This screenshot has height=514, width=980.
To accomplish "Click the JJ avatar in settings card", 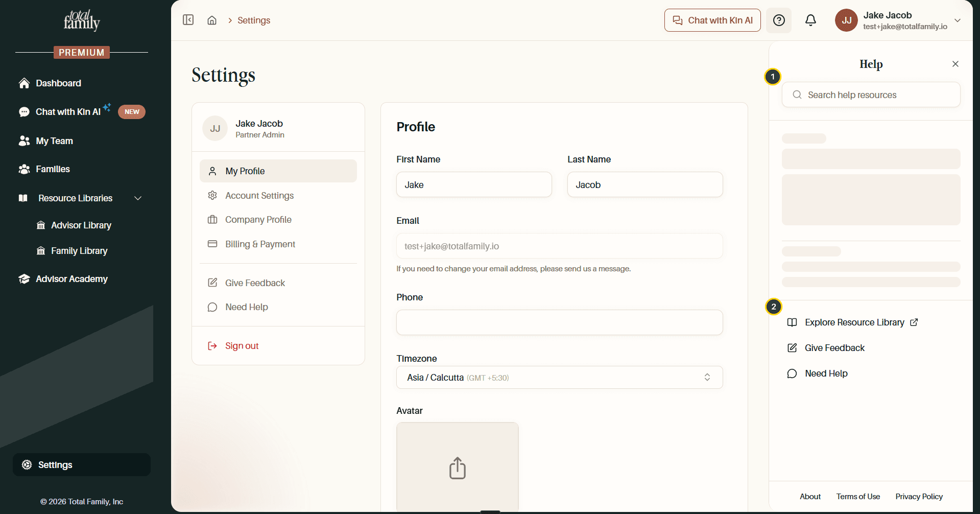I will pos(215,129).
